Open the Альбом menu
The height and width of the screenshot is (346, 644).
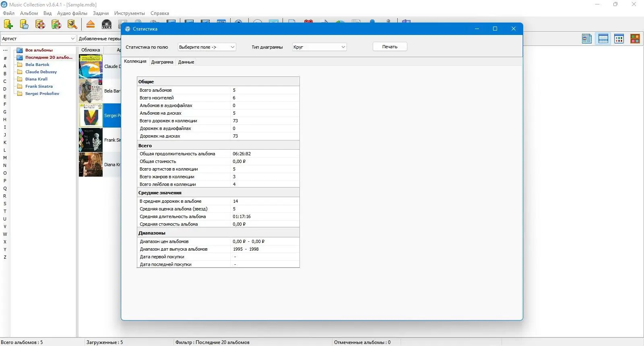tap(29, 13)
